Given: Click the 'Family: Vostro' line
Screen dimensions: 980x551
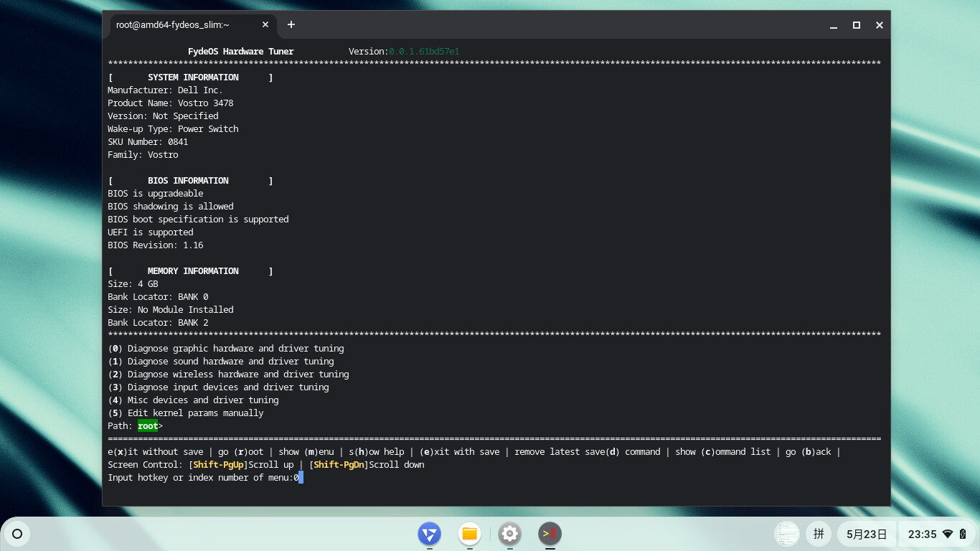Looking at the screenshot, I should pos(143,155).
